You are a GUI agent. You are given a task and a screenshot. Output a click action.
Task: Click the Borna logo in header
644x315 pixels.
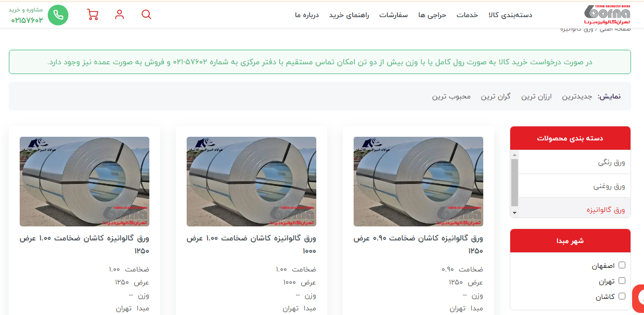point(607,15)
